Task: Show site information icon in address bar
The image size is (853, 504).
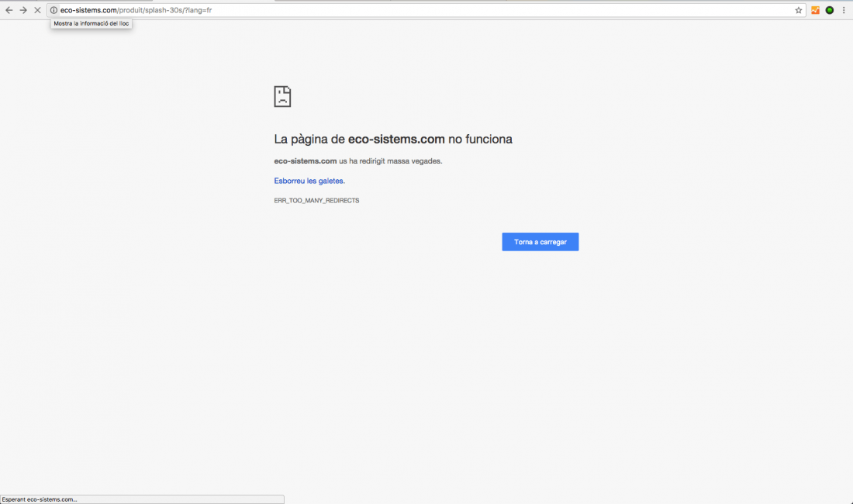Action: coord(54,10)
